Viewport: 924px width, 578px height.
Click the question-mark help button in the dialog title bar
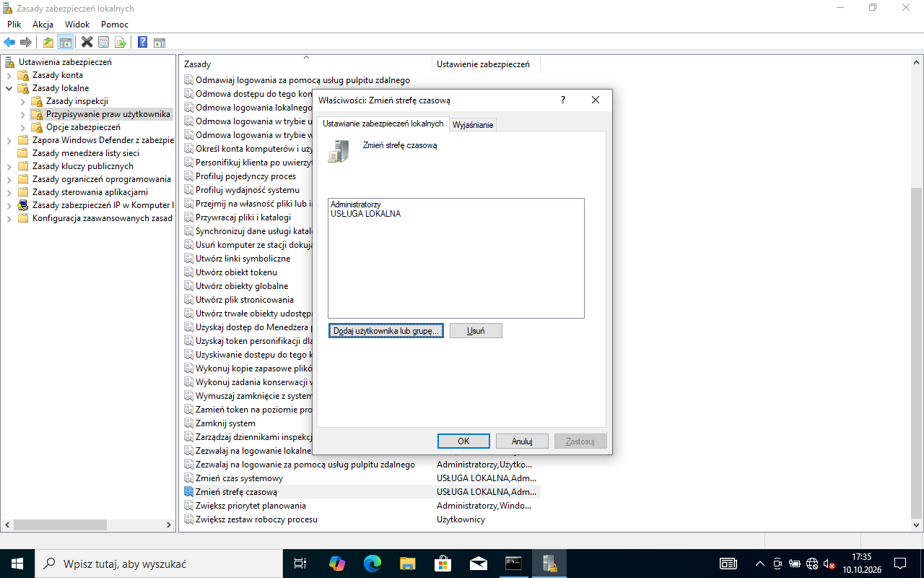click(x=563, y=100)
